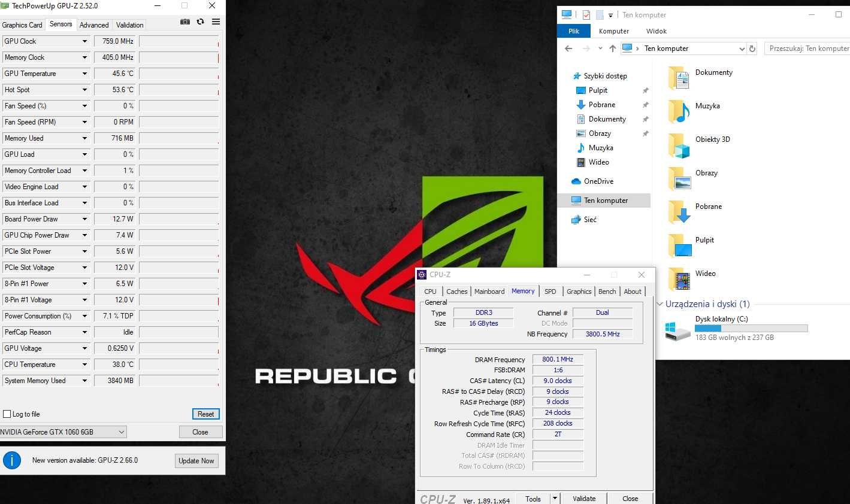This screenshot has width=850, height=504.
Task: Open GPU Clock sensor dropdown
Action: [84, 41]
